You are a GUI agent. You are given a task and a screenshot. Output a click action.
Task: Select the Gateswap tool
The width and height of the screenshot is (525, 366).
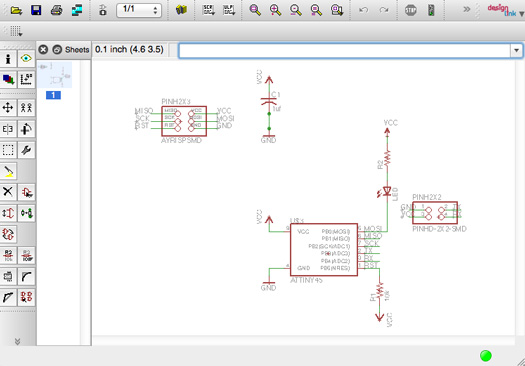[8, 234]
